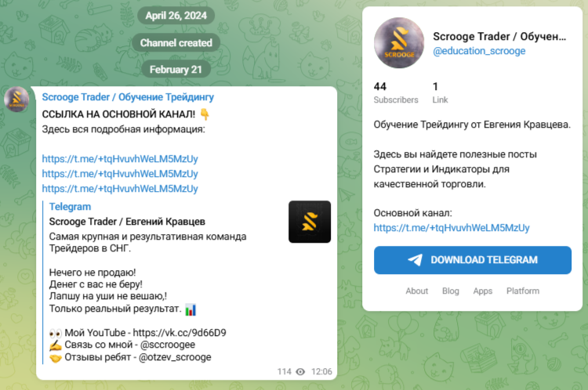Click the Telegram preview source title
Screen dimensions: 588x390
70,207
